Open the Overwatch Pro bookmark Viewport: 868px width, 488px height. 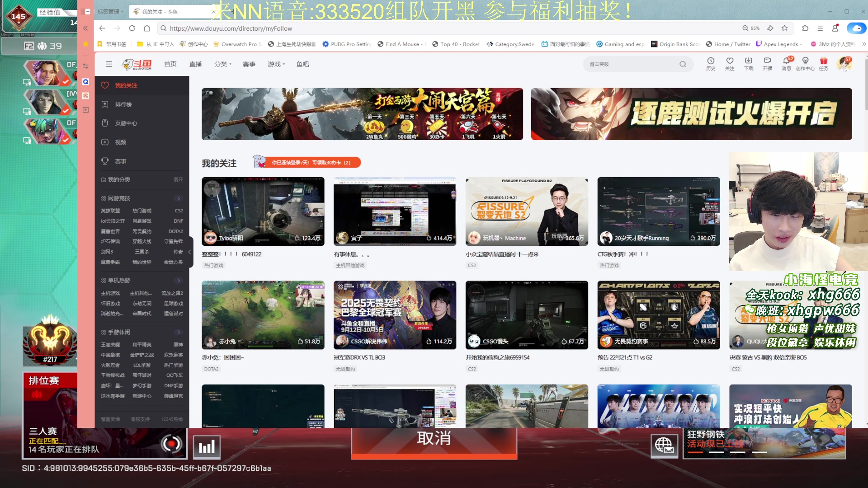[x=237, y=44]
